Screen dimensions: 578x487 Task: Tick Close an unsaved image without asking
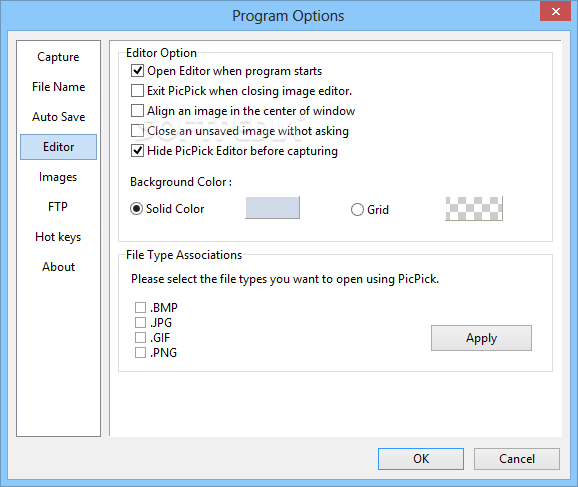(137, 131)
